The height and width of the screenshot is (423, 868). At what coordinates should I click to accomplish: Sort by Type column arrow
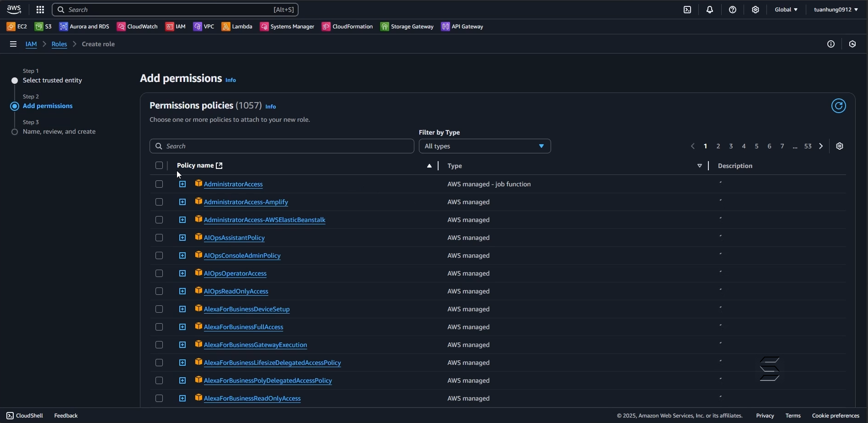point(700,166)
